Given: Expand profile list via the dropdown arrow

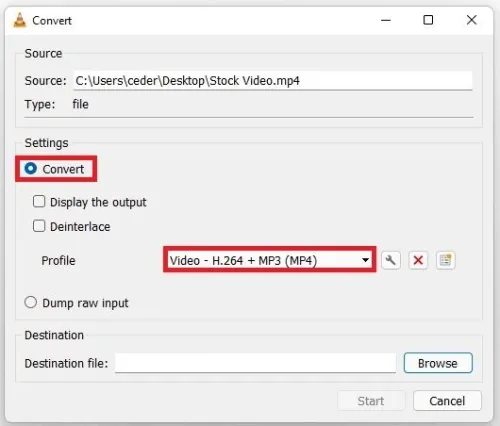Looking at the screenshot, I should pyautogui.click(x=365, y=260).
